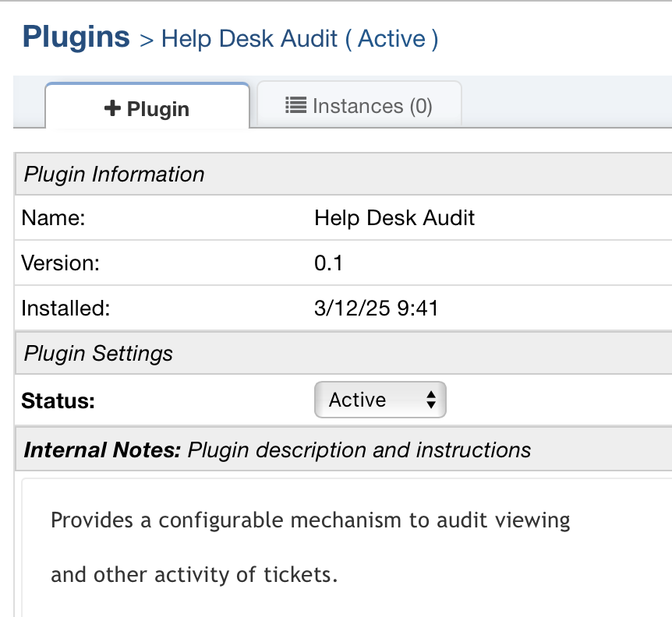Click the line 'and other activity of tickets.'
This screenshot has height=617, width=672.
pyautogui.click(x=194, y=576)
